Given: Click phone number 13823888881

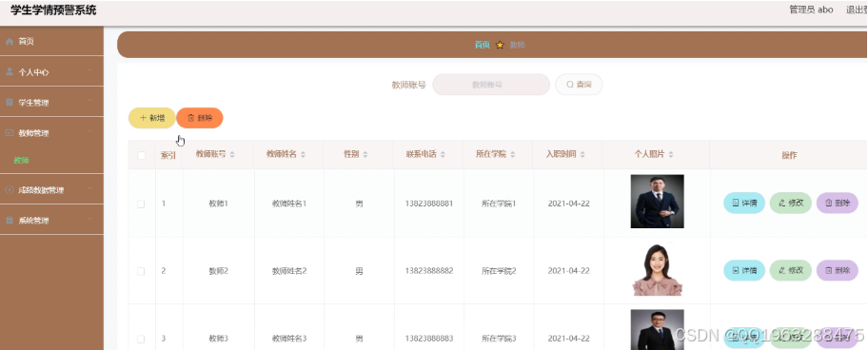Looking at the screenshot, I should tap(429, 204).
